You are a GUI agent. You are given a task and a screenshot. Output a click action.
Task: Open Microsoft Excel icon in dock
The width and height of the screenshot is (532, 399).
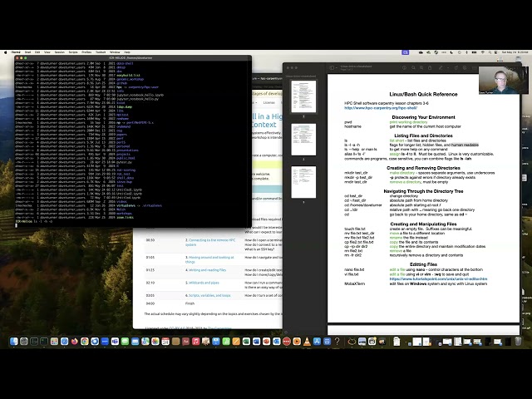point(246,341)
